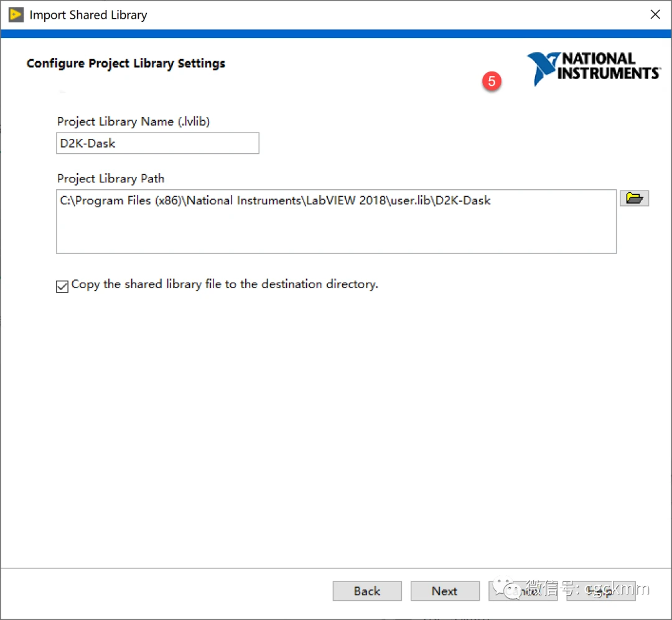The width and height of the screenshot is (672, 620).
Task: Click the 'Project Library Name (.lvlib)' label
Action: pos(133,122)
